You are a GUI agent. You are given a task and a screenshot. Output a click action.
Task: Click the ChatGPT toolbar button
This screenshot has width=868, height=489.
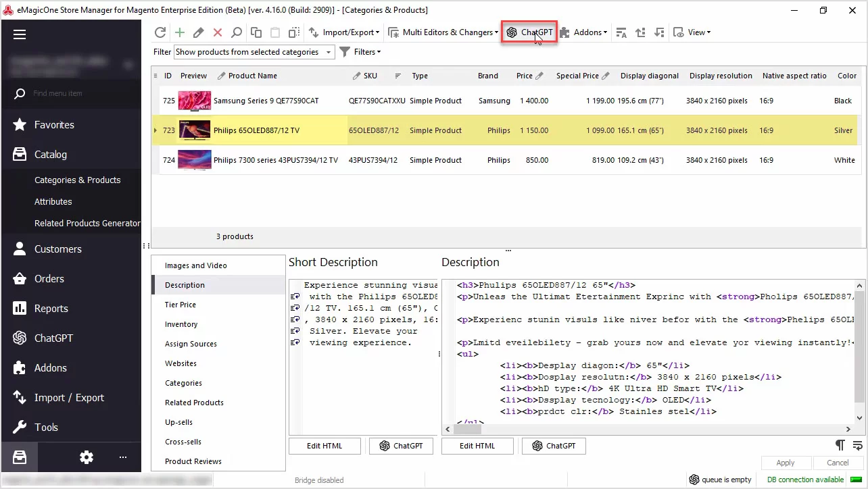click(529, 32)
